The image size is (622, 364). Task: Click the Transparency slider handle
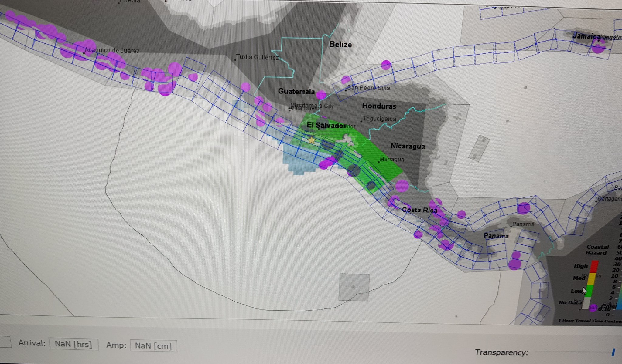pos(613,352)
